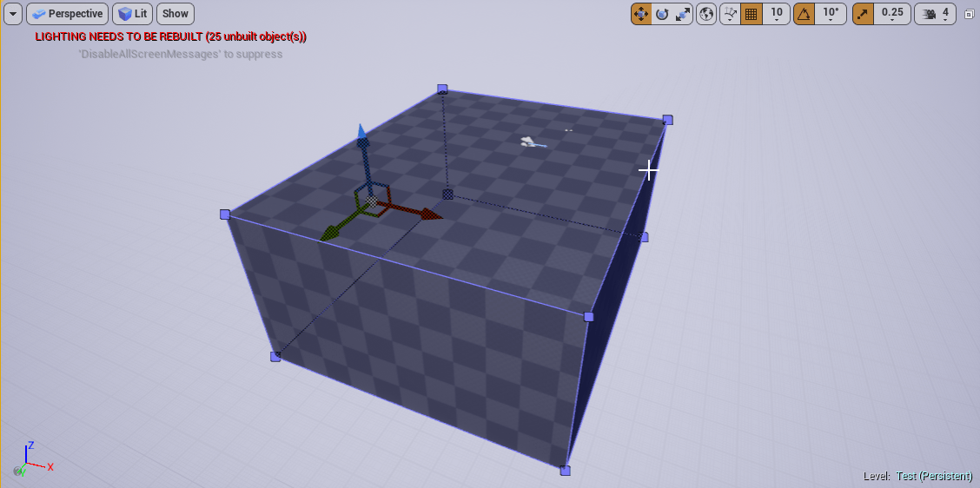Select the rotate transform tool
The width and height of the screenshot is (980, 488).
(x=662, y=14)
